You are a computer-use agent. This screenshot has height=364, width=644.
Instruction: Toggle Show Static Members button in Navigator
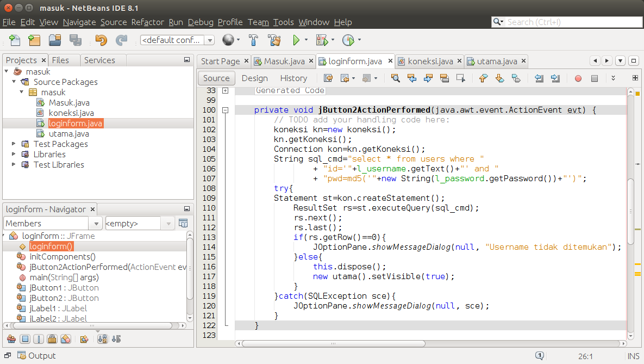[38, 339]
